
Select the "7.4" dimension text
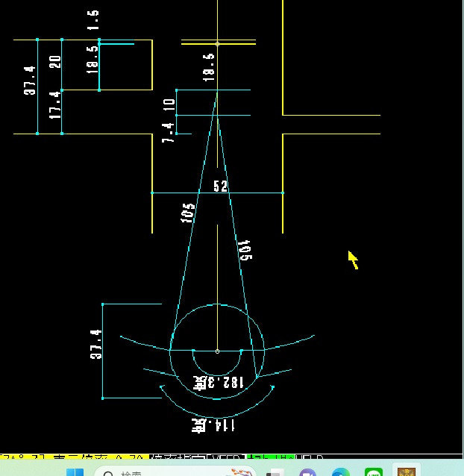169,132
